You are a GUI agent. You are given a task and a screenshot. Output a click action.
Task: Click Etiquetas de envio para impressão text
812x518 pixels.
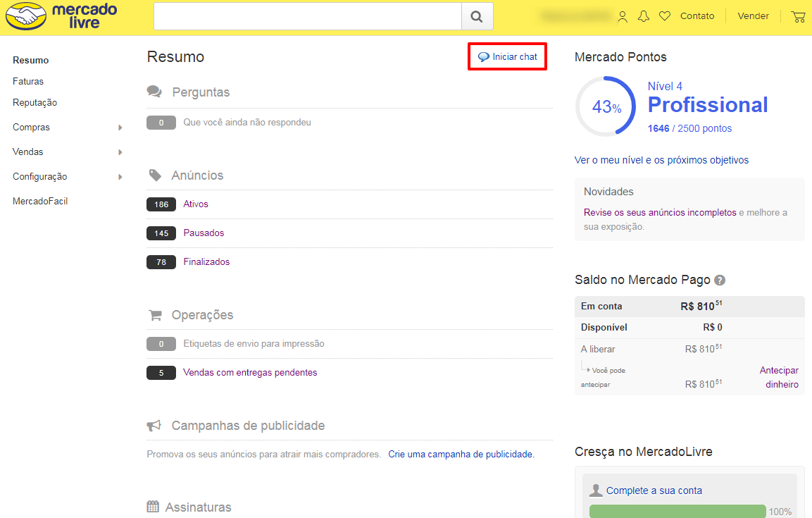pos(254,343)
